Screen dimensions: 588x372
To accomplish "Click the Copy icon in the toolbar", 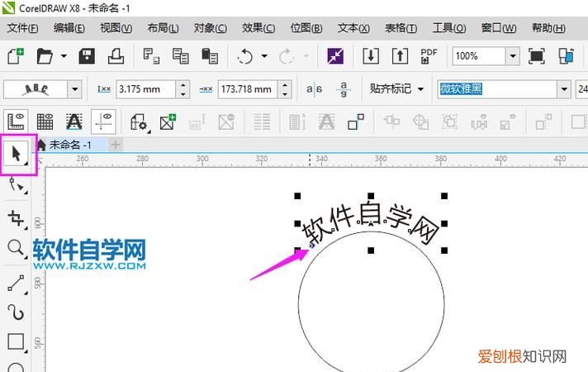I will click(x=180, y=56).
